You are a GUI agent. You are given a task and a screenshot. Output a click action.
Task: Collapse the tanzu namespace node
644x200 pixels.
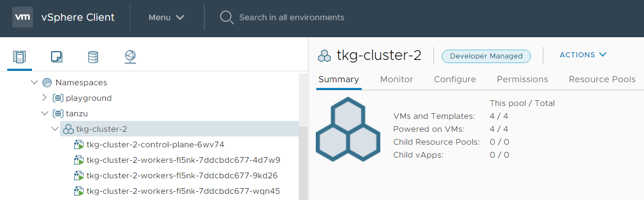(45, 114)
